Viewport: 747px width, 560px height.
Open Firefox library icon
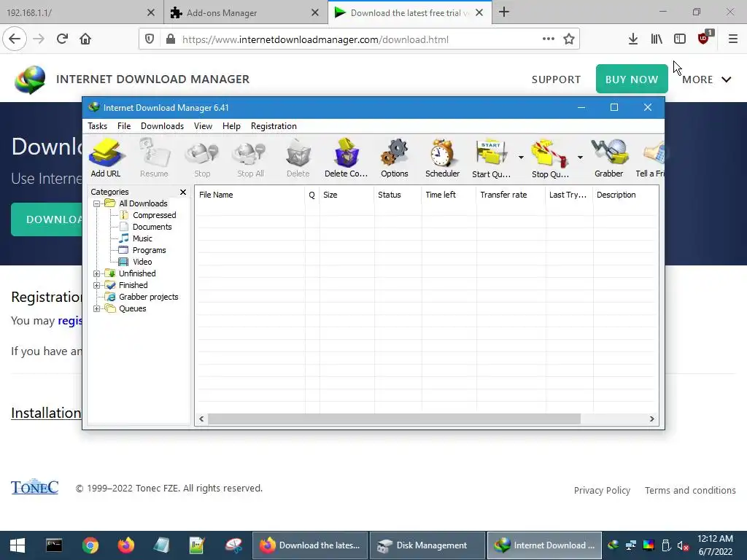(657, 39)
